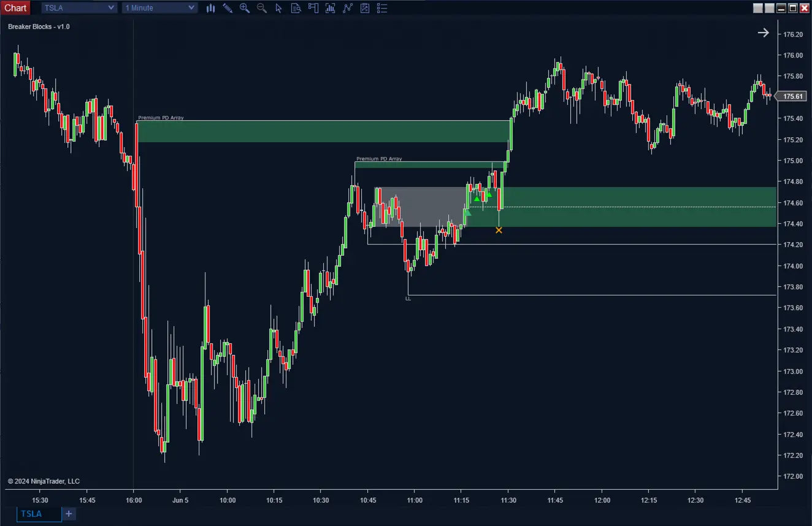812x526 pixels.
Task: Click the right arrow scroll-to-latest button
Action: (763, 33)
